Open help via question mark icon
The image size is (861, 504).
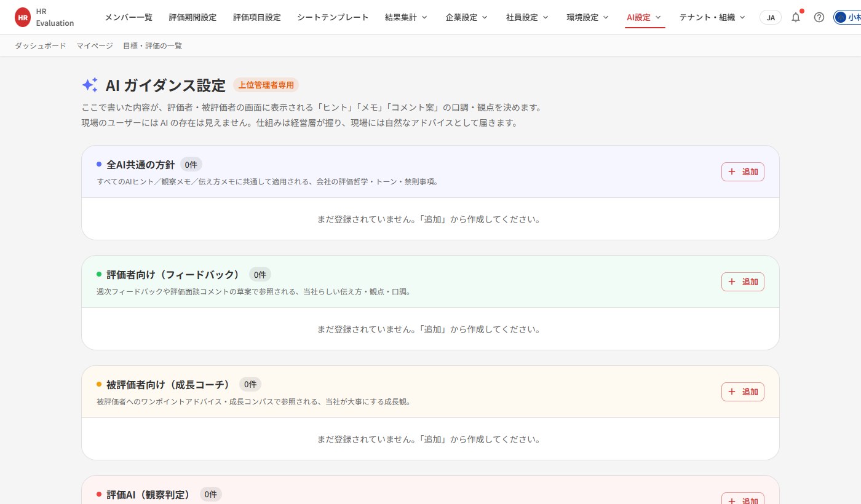[819, 17]
